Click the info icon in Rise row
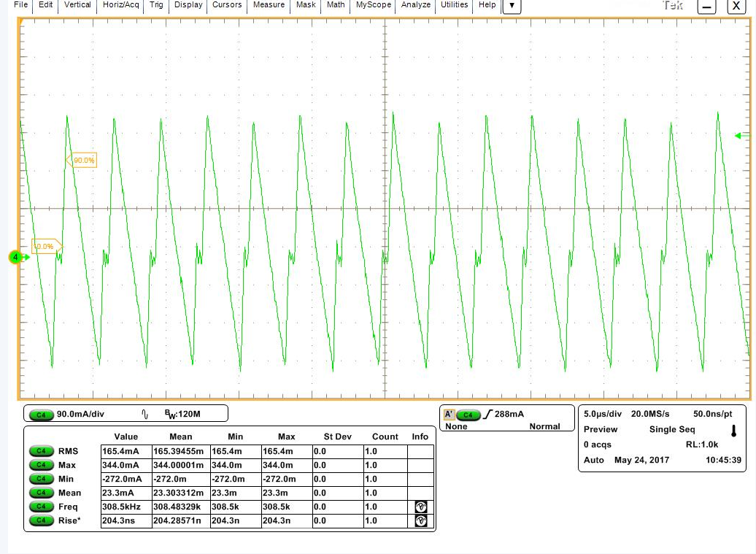The width and height of the screenshot is (756, 554). tap(420, 520)
